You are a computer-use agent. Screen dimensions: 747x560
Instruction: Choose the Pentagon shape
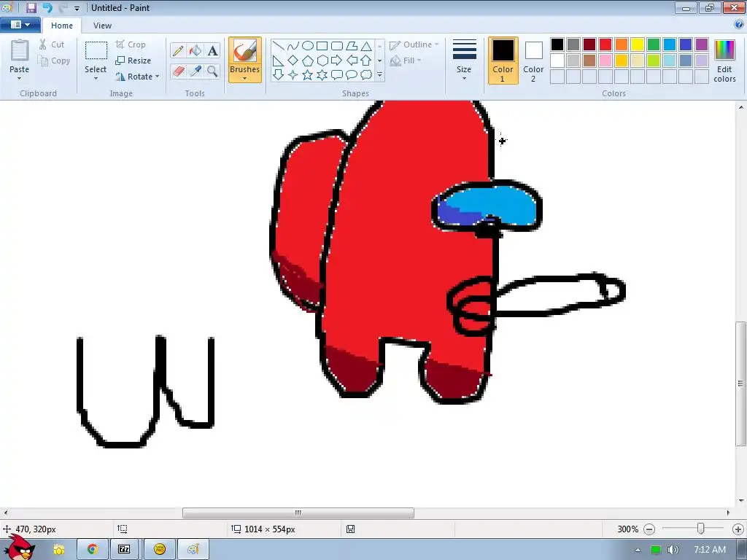tap(308, 61)
